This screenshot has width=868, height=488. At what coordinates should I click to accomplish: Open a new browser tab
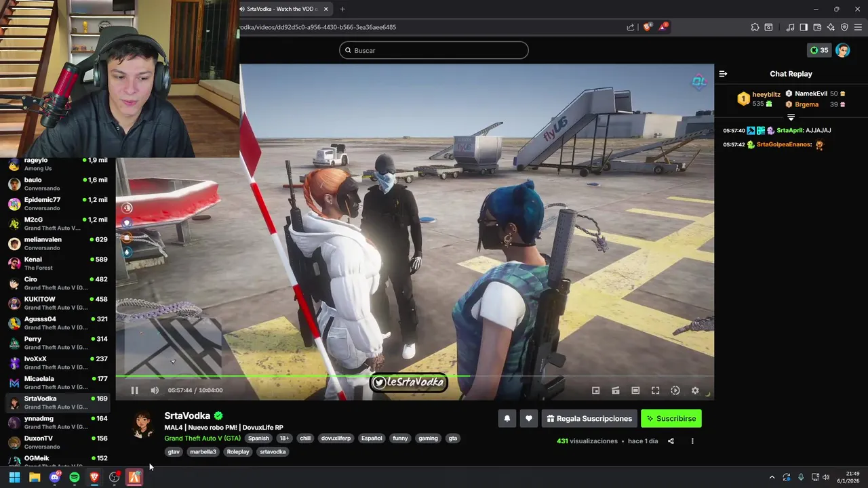[342, 9]
